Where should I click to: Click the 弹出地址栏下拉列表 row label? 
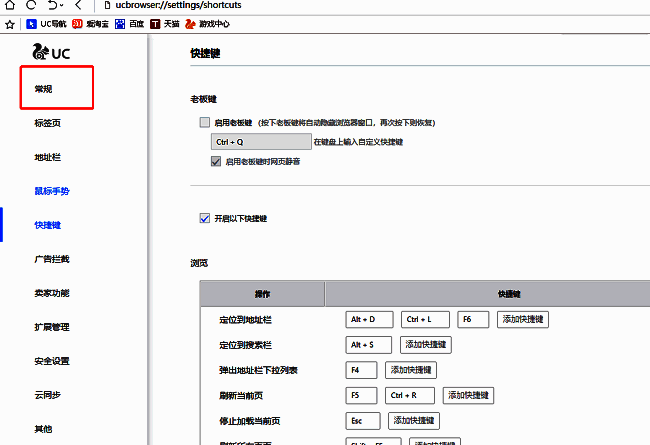pos(258,370)
